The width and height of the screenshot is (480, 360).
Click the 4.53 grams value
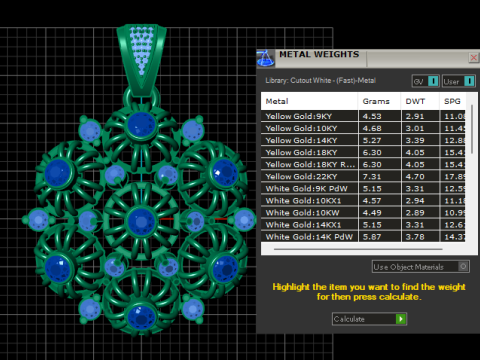pyautogui.click(x=372, y=116)
